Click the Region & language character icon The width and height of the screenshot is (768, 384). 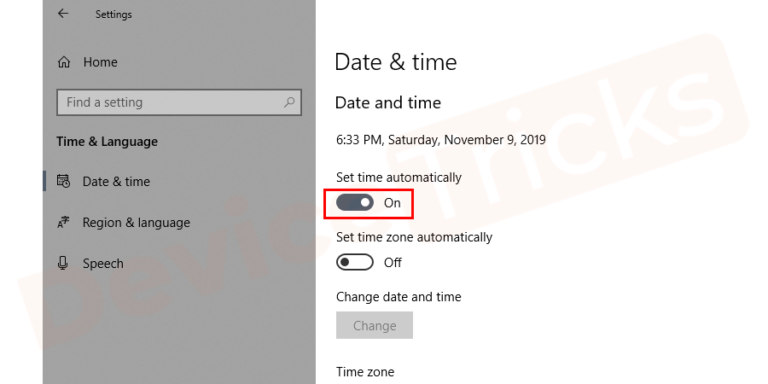pos(64,222)
